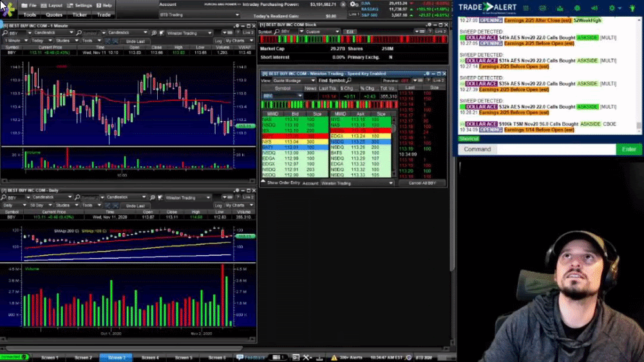Click zoom magnifier icon in Daily chart toolbar
Screen dimensions: 644x362
click(153, 198)
